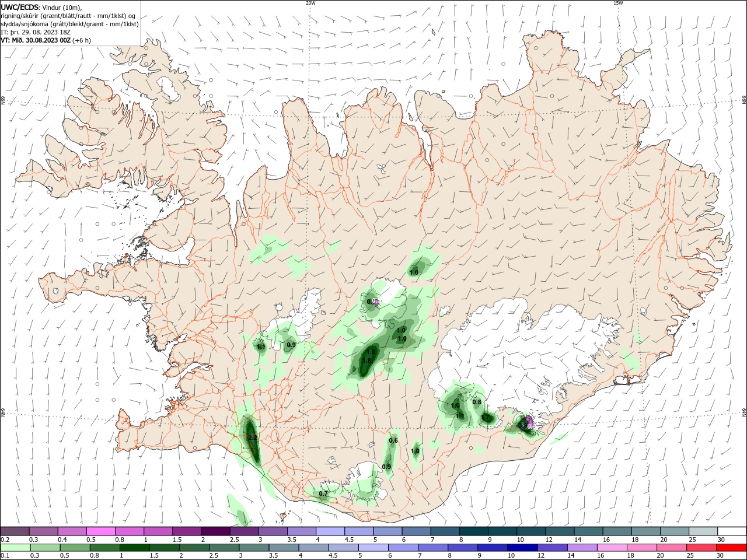747x560 pixels.
Task: Select the 'rigning/skúrir (grænt/blátt/rautt - mm/1klst) og' line
Action: 68,16
